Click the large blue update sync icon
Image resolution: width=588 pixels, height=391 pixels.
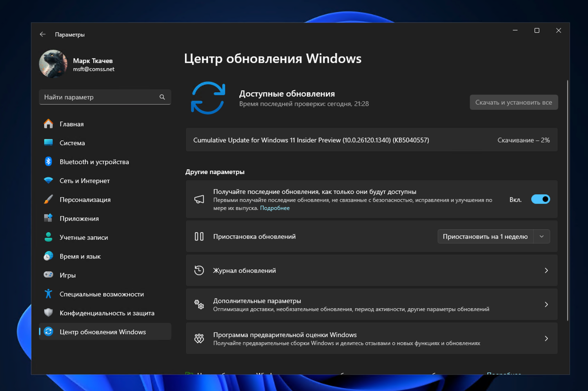[x=208, y=98]
